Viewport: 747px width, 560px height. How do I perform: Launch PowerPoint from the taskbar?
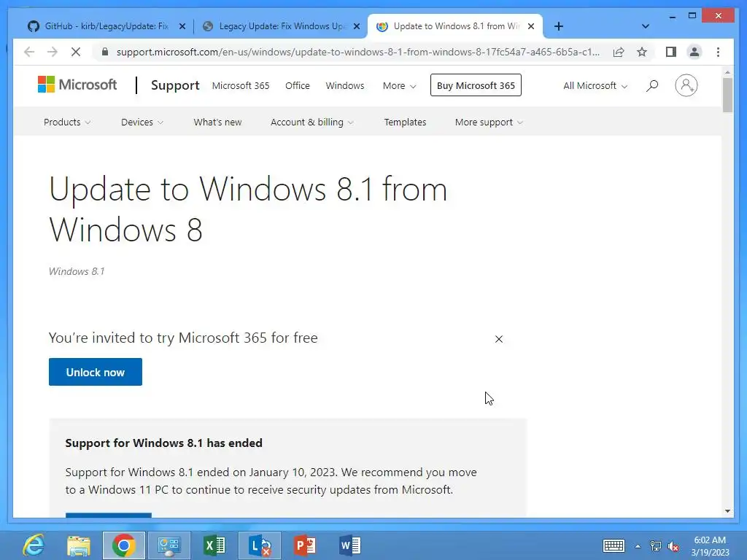pos(304,545)
